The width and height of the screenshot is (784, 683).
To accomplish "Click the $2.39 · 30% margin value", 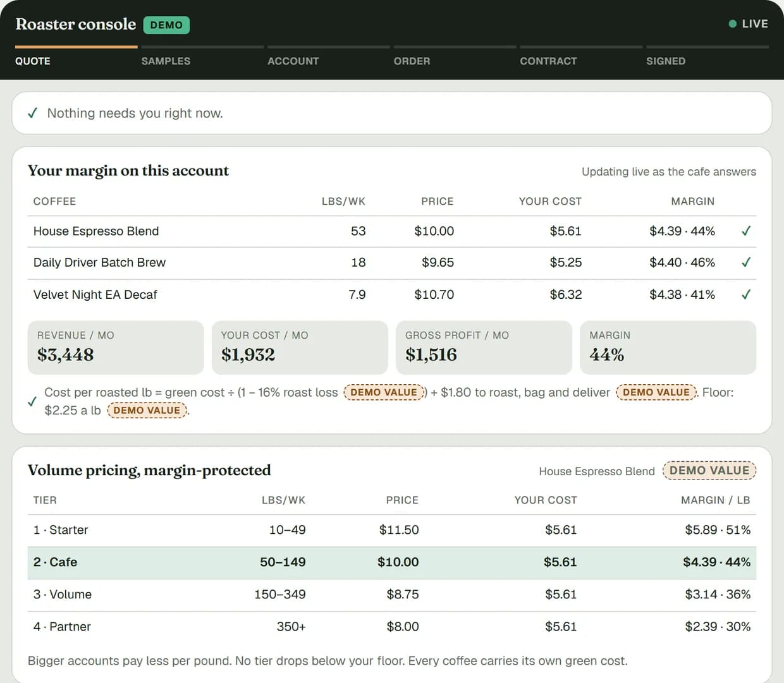I will (x=718, y=627).
